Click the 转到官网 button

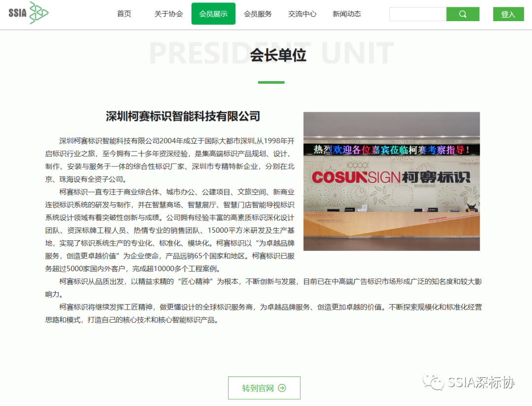(x=264, y=388)
